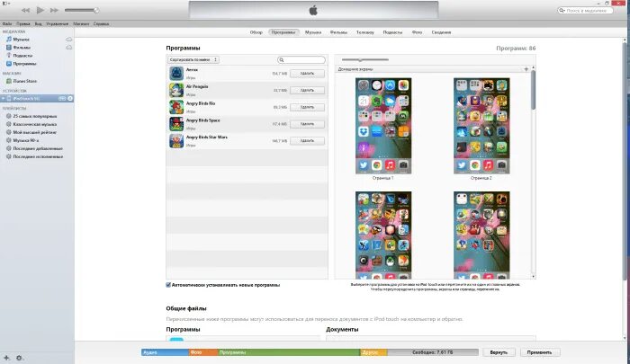Click the cloud icon next to Фильмы
Screen dimensions: 630x364
pyautogui.click(x=69, y=48)
